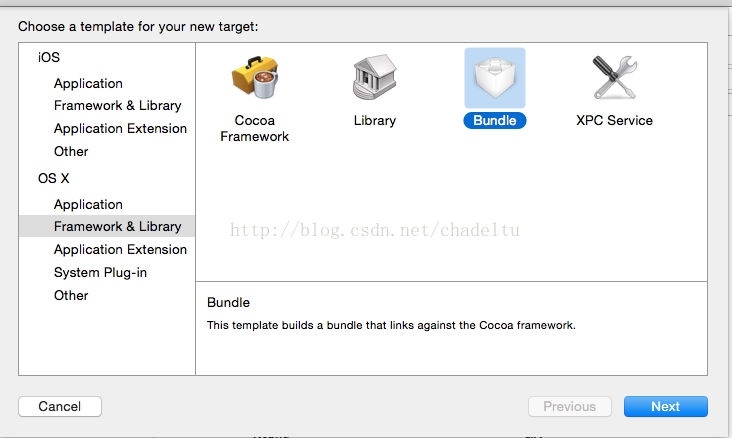Click the Next button
The image size is (732, 438).
(666, 406)
